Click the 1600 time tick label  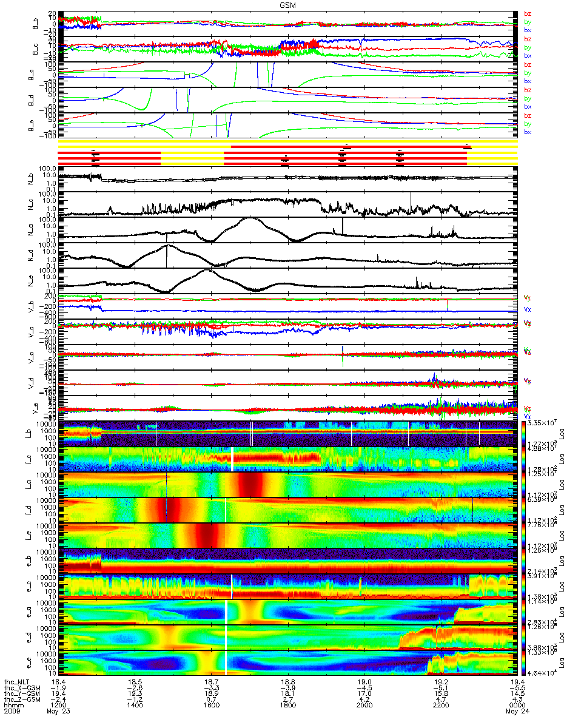tap(211, 706)
